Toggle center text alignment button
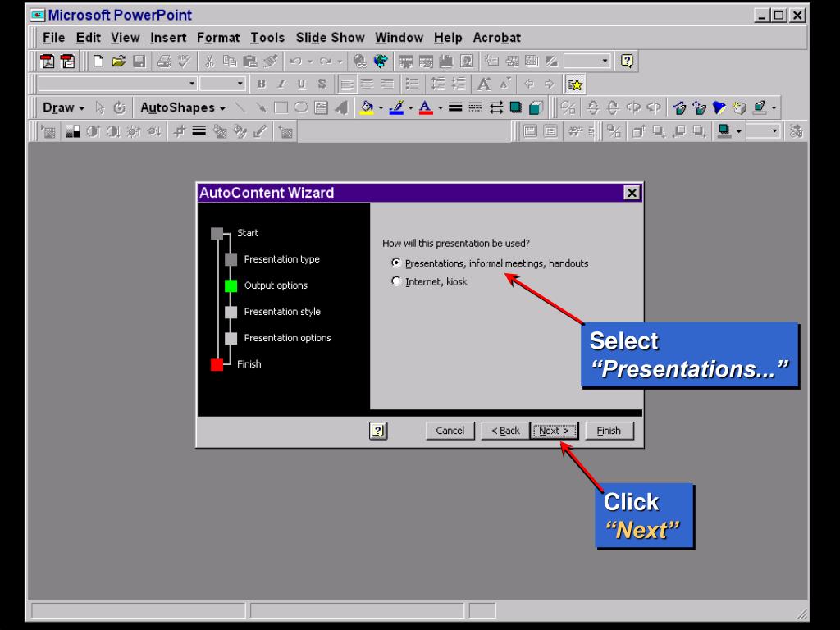 [x=367, y=84]
